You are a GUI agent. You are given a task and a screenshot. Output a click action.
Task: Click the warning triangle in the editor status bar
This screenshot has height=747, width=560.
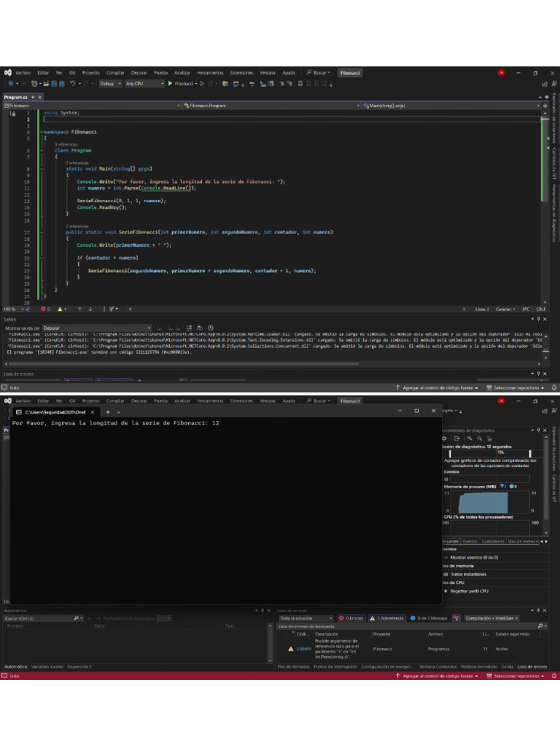(61, 309)
